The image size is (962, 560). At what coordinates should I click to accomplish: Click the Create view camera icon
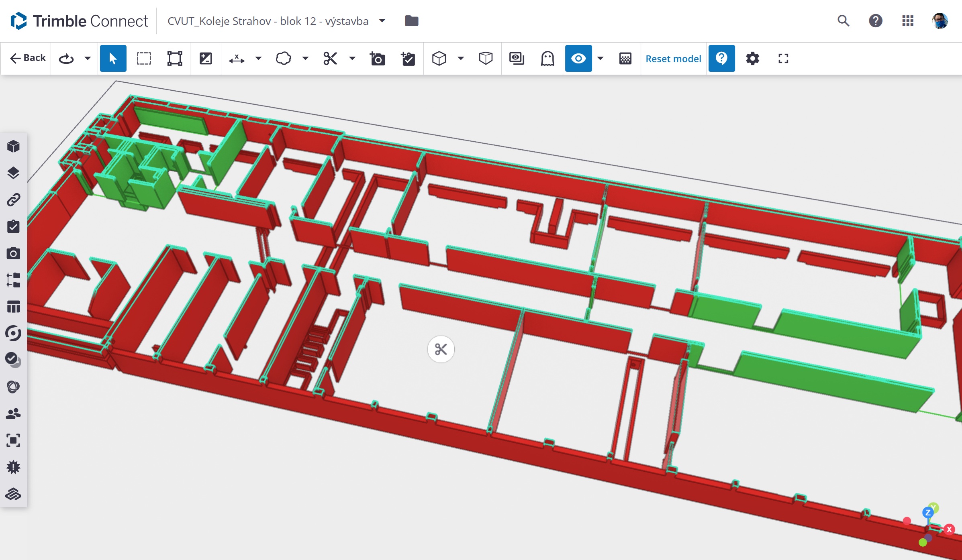coord(377,59)
